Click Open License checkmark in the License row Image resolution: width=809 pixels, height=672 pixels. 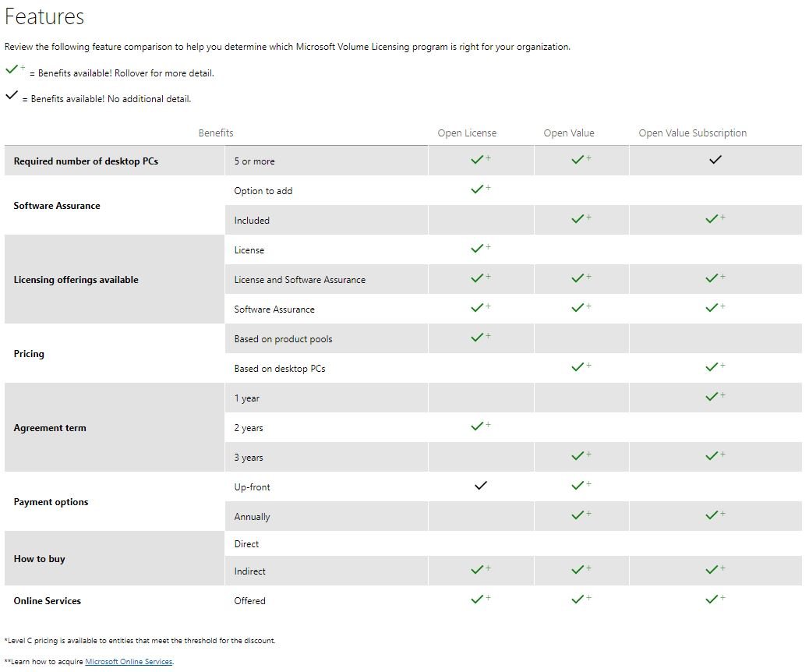pyautogui.click(x=479, y=249)
